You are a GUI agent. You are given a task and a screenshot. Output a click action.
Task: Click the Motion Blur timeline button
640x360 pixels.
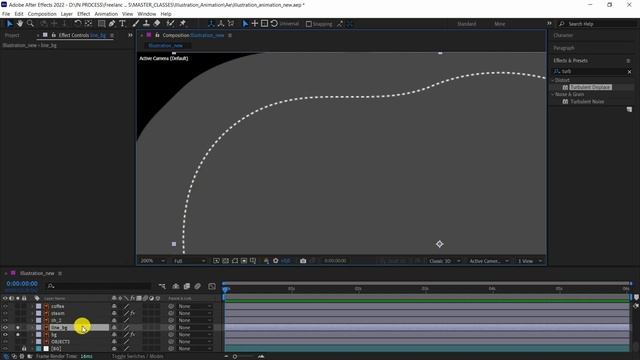198,286
